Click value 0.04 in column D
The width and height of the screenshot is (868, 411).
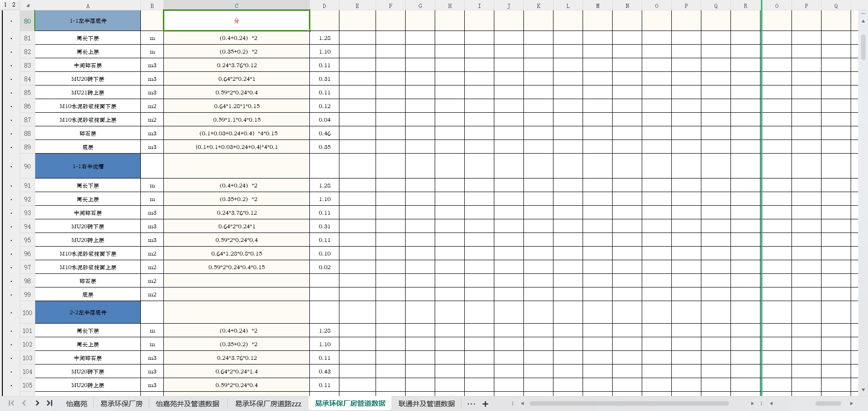coord(324,120)
